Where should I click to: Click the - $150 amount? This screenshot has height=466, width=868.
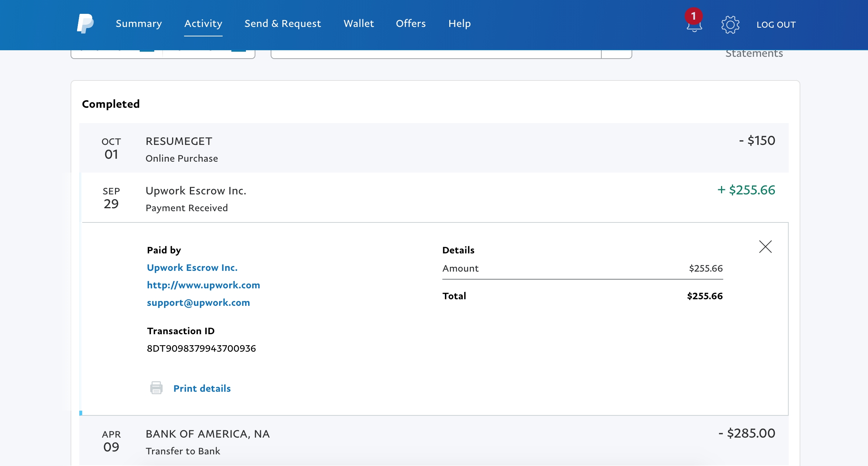(x=757, y=141)
